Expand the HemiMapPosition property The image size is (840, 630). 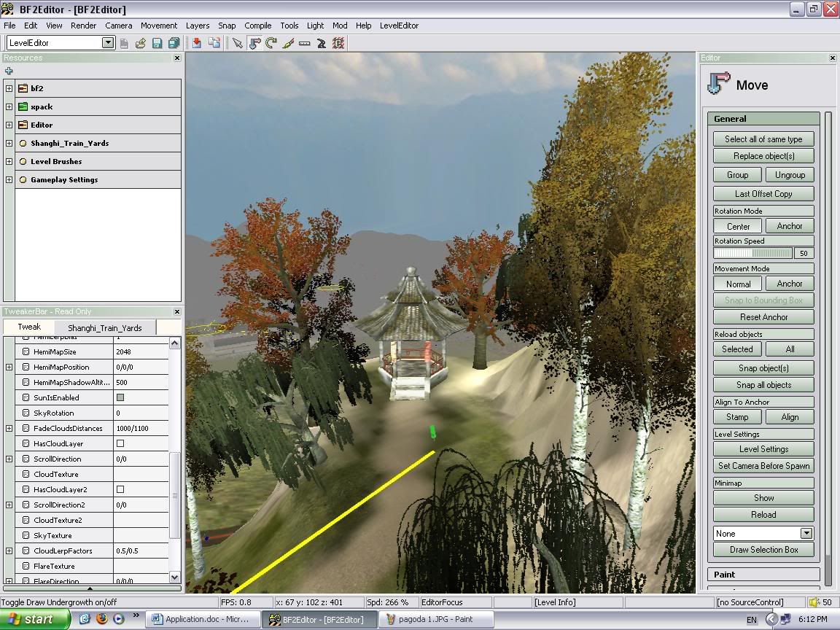click(x=9, y=367)
